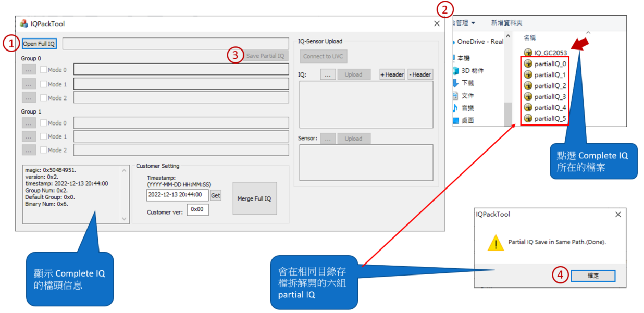The image size is (644, 313).
Task: Go to 音樂 music folder in sidebar
Action: pyautogui.click(x=456, y=108)
